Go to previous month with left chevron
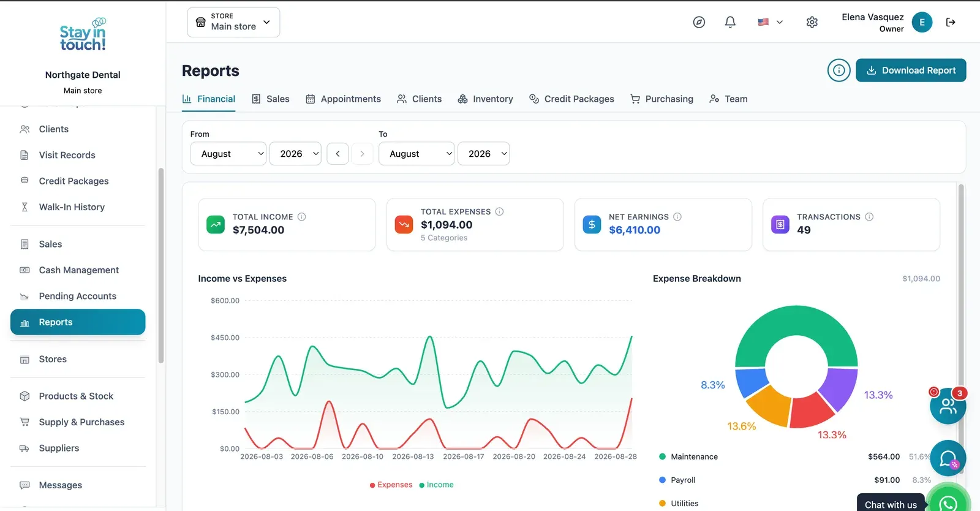Image resolution: width=980 pixels, height=511 pixels. [x=337, y=154]
